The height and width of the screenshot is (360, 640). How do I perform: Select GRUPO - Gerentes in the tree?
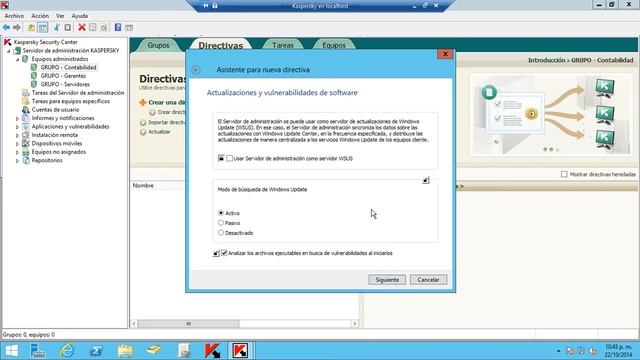[63, 76]
